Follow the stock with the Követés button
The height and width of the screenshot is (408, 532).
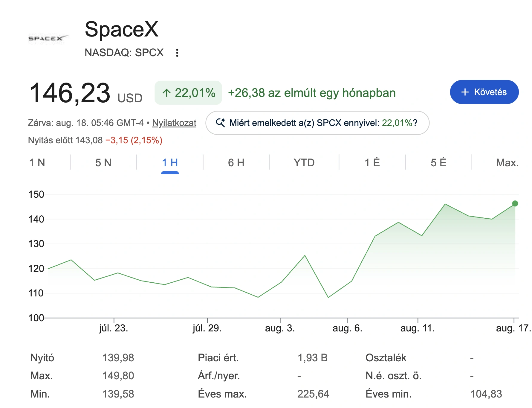pyautogui.click(x=484, y=92)
